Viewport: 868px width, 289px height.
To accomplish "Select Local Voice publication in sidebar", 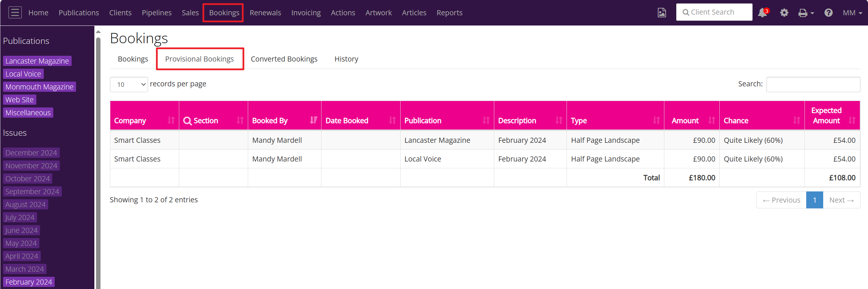I will (23, 74).
